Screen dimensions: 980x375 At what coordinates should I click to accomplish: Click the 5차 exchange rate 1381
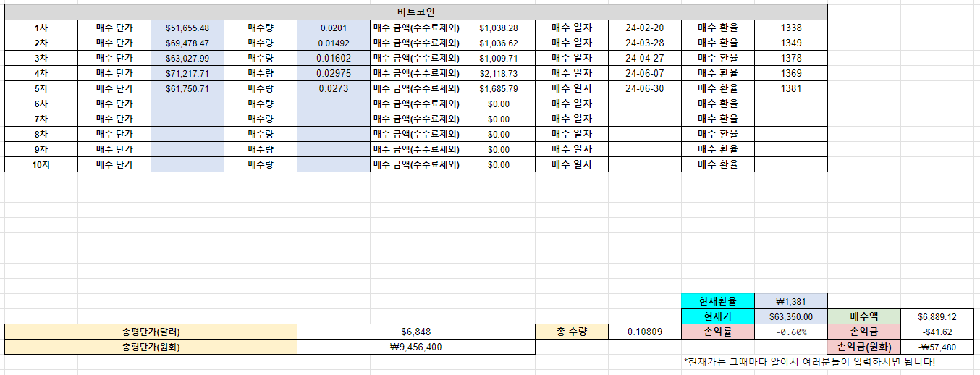(791, 88)
